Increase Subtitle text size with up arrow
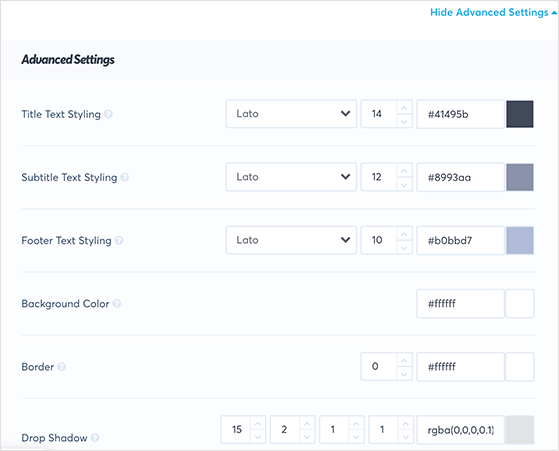Viewport: 559px width, 451px height. [x=404, y=170]
